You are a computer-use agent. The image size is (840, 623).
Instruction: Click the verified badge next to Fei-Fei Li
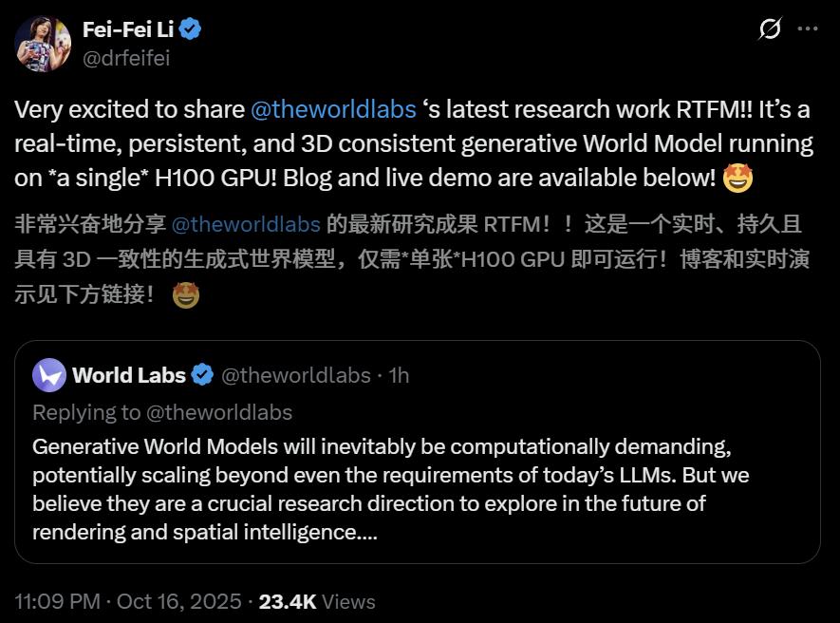click(192, 29)
